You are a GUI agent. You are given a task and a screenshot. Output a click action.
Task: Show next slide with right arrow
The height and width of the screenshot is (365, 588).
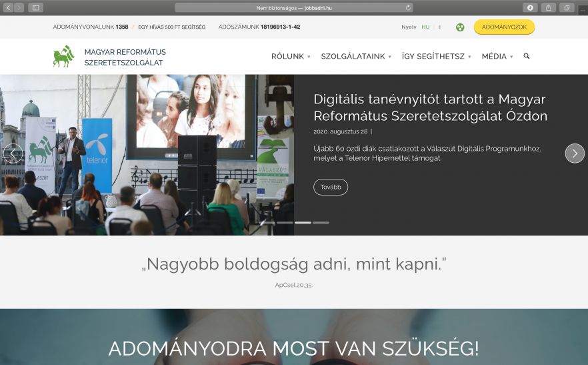coord(575,153)
